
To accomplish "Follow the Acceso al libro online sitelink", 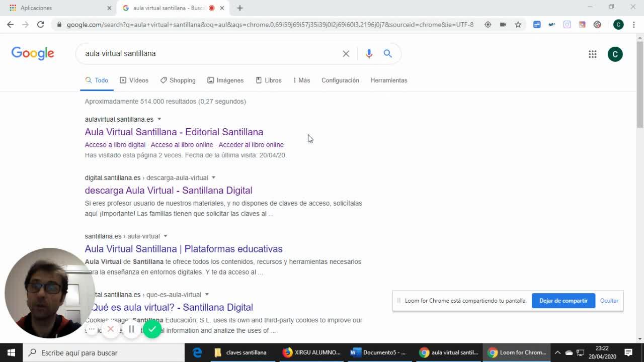I will pyautogui.click(x=182, y=145).
